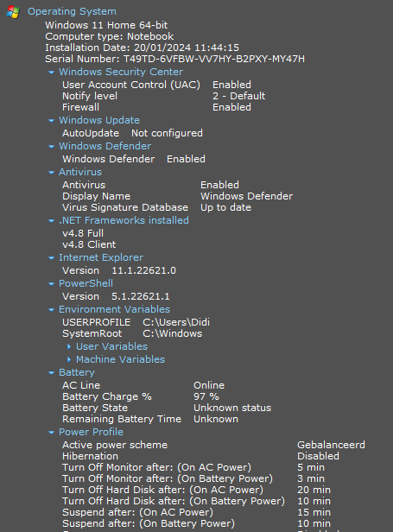
Task: Click the Active power scheme row
Action: click(x=214, y=445)
